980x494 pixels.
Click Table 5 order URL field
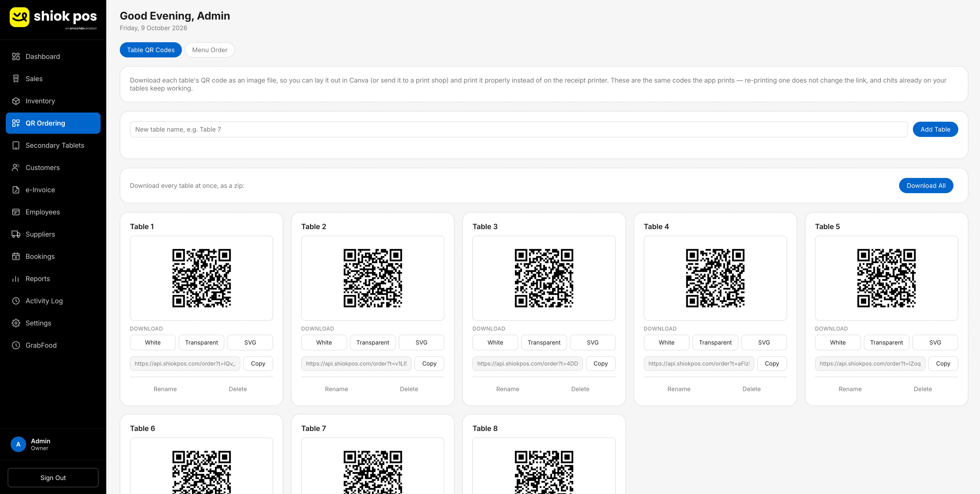[870, 364]
